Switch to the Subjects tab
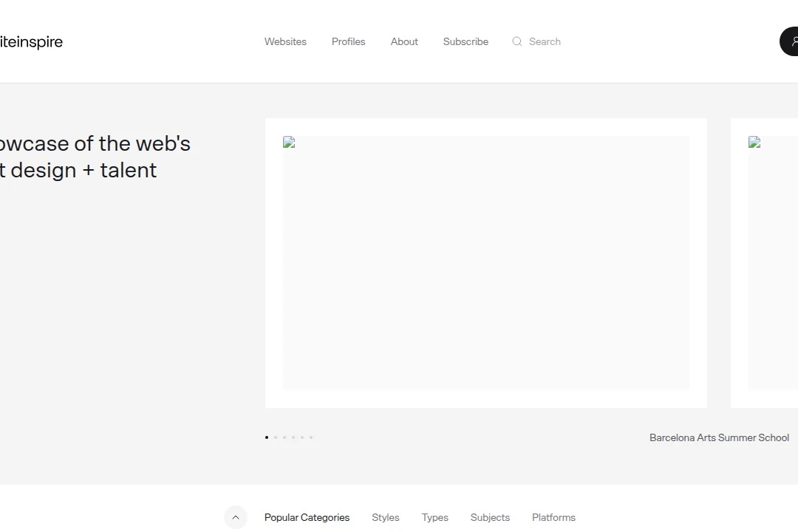The image size is (798, 532). pyautogui.click(x=490, y=517)
